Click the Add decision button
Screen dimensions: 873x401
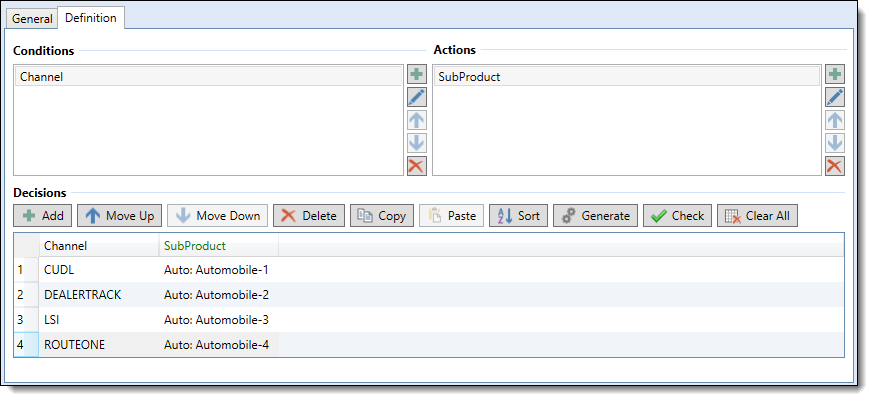[43, 216]
